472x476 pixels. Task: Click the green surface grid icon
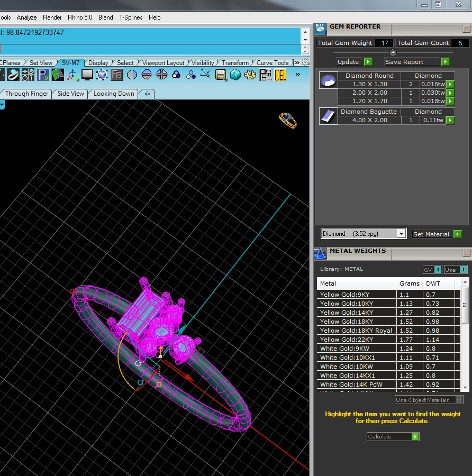point(58,75)
